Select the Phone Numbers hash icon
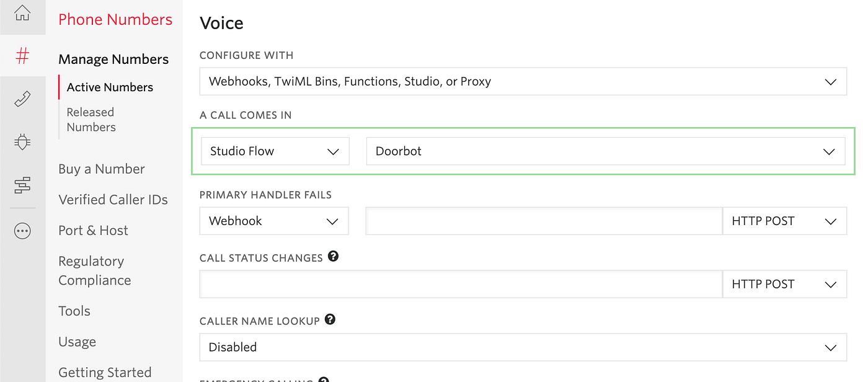The height and width of the screenshot is (382, 868). 22,56
